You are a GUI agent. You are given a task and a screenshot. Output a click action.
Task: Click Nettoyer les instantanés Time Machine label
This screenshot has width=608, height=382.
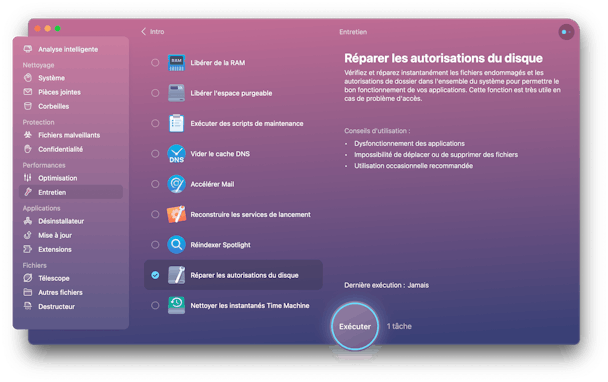coord(250,306)
